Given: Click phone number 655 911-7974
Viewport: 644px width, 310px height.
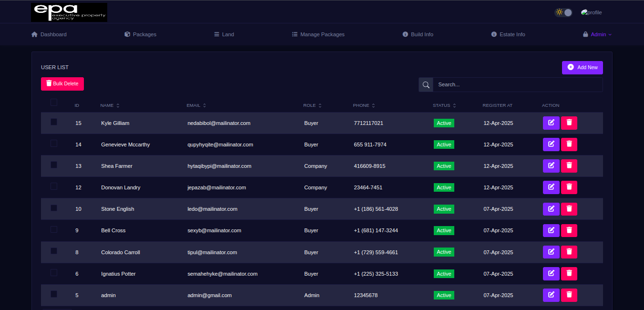Looking at the screenshot, I should coord(370,145).
